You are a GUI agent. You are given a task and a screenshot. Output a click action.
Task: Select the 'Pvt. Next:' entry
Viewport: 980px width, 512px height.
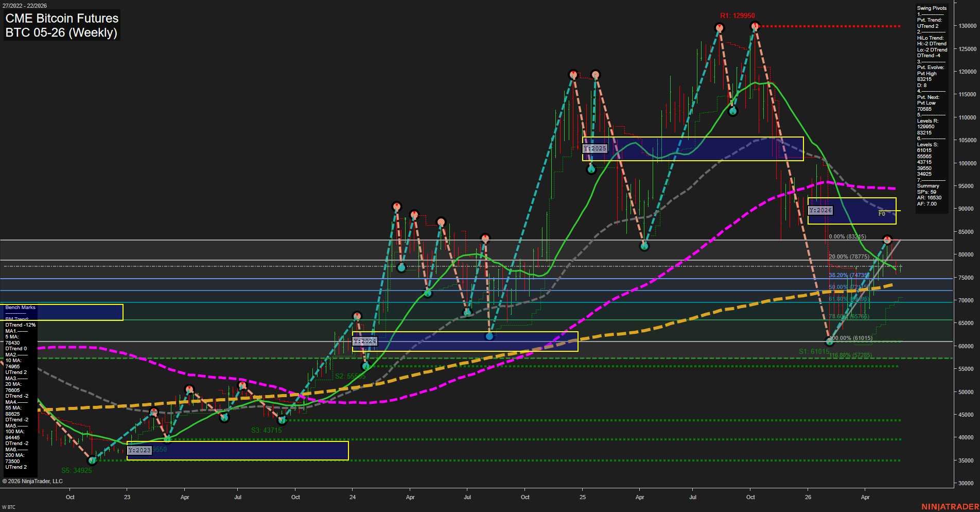[x=928, y=97]
